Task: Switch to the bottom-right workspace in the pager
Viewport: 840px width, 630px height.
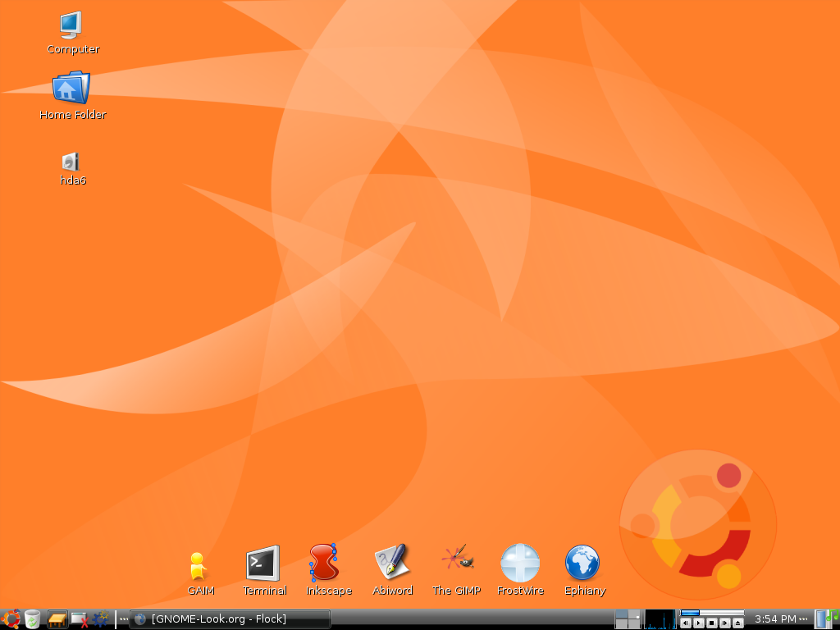Action: (x=634, y=623)
